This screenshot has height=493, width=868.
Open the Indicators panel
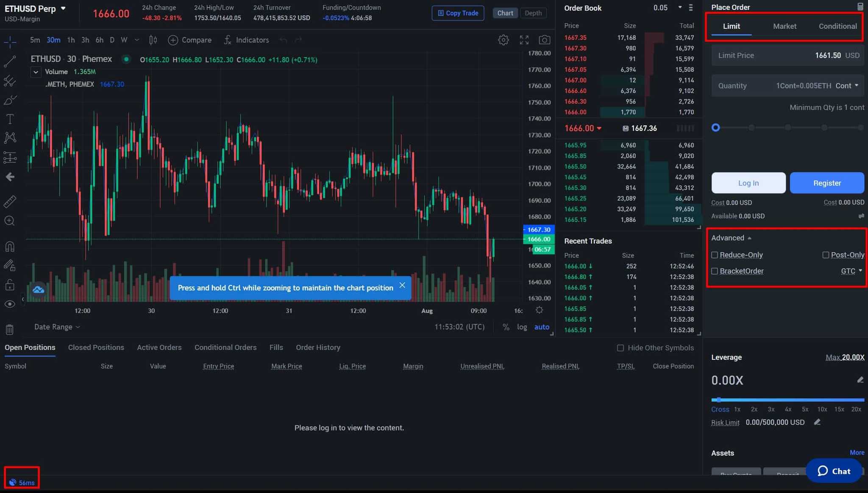tap(246, 40)
